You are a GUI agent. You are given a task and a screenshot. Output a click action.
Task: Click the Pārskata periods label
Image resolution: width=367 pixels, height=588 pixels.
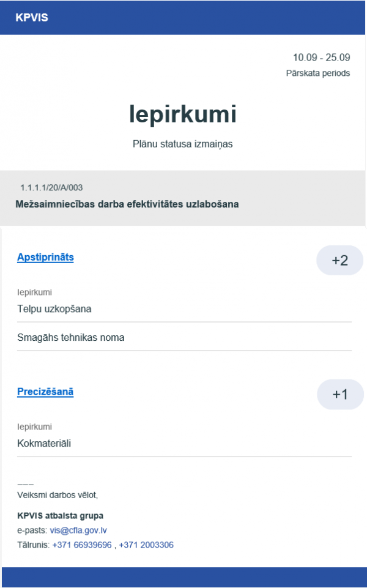click(318, 73)
